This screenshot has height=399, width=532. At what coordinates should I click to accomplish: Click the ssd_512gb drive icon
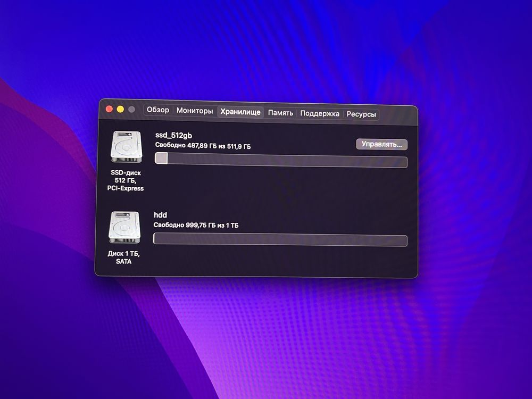click(x=126, y=147)
